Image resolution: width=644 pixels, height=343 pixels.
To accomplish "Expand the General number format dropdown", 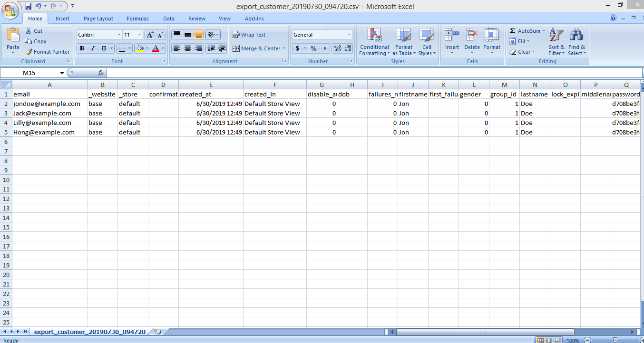I will point(349,35).
